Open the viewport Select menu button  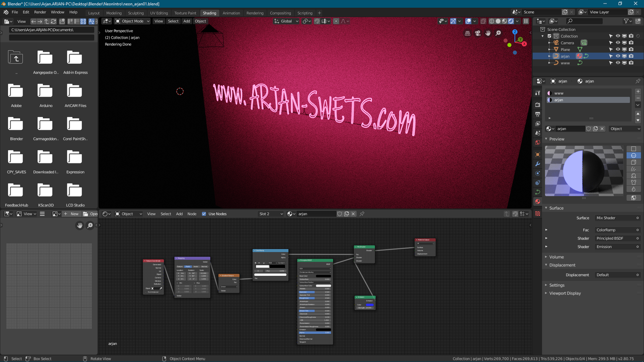(x=173, y=21)
